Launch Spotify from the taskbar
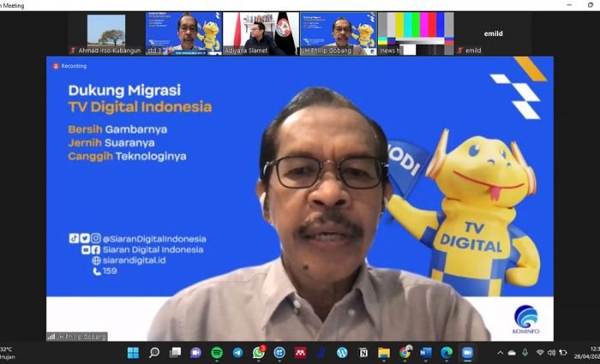 point(217,353)
